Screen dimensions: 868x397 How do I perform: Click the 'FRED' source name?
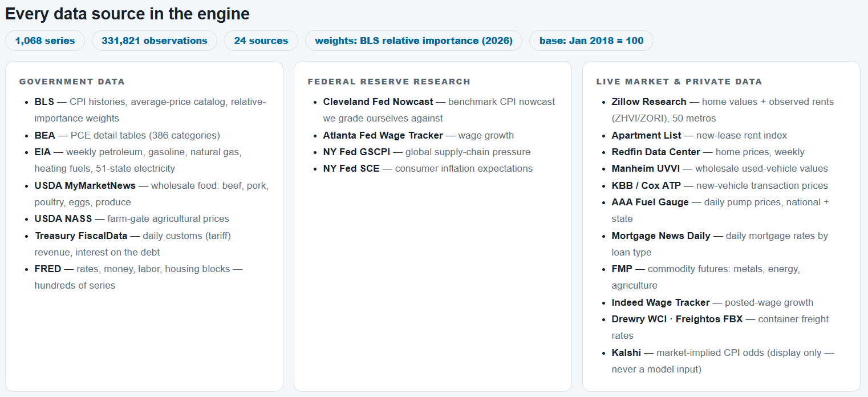(48, 269)
